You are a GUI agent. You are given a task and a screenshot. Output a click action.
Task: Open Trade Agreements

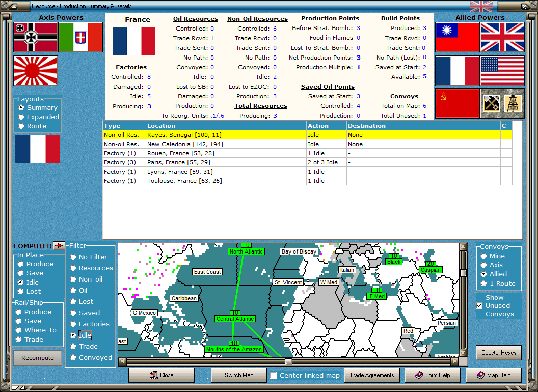tap(371, 375)
